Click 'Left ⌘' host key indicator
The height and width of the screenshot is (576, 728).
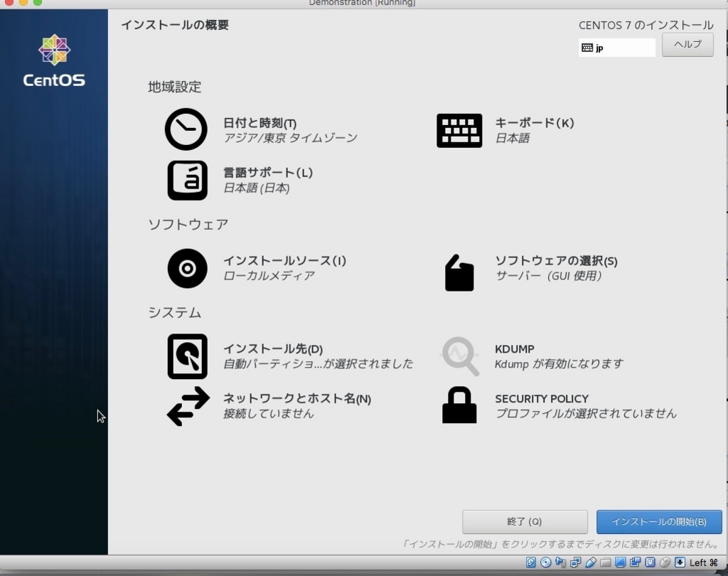pyautogui.click(x=703, y=562)
